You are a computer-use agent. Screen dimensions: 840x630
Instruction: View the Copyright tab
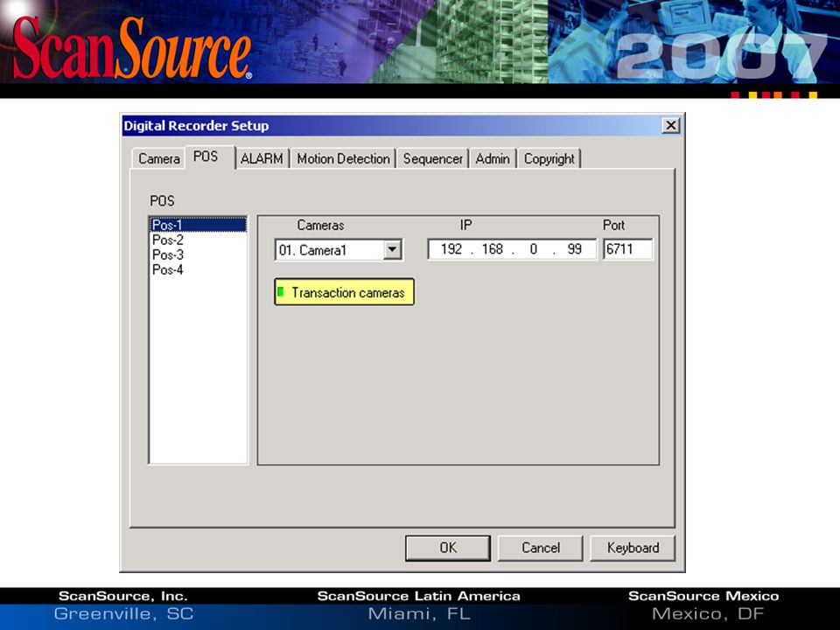[549, 158]
